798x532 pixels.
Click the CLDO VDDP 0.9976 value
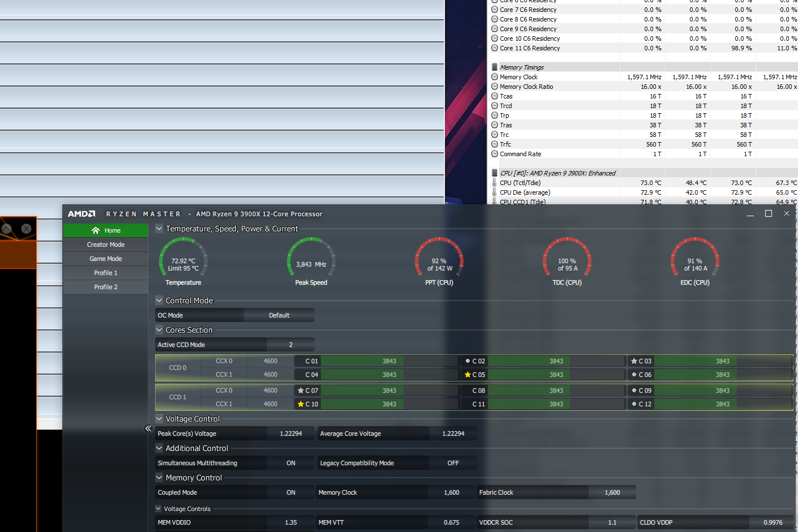coord(773,522)
